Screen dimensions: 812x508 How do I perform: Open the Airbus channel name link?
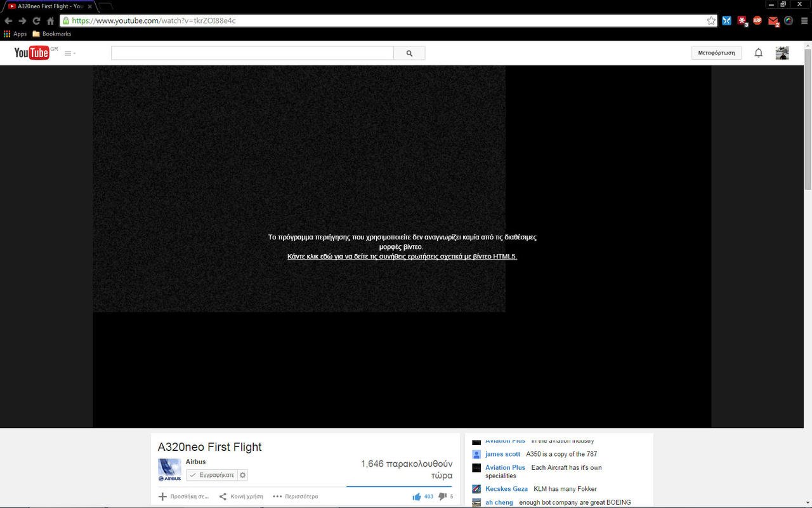click(x=195, y=462)
